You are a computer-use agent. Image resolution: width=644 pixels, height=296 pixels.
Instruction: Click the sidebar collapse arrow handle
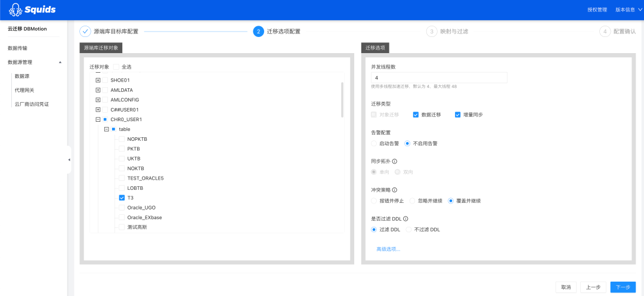(x=69, y=159)
